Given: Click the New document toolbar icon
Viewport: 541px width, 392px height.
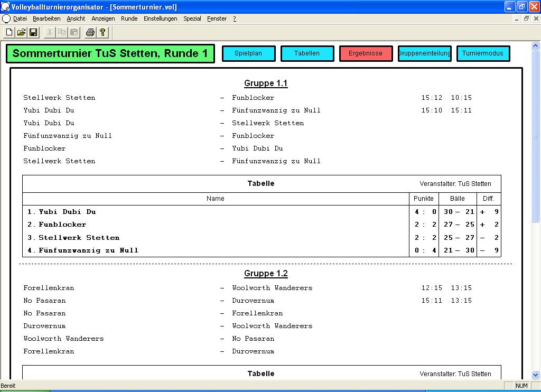Looking at the screenshot, I should click(9, 32).
